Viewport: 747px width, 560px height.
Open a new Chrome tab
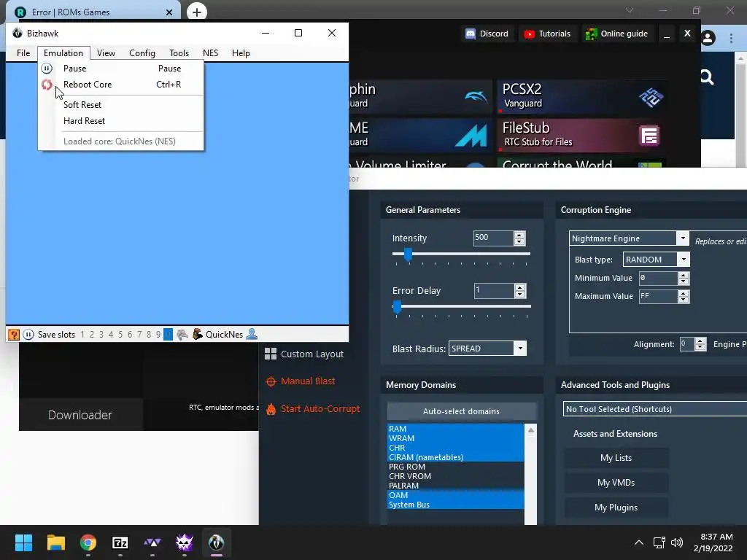pos(197,12)
